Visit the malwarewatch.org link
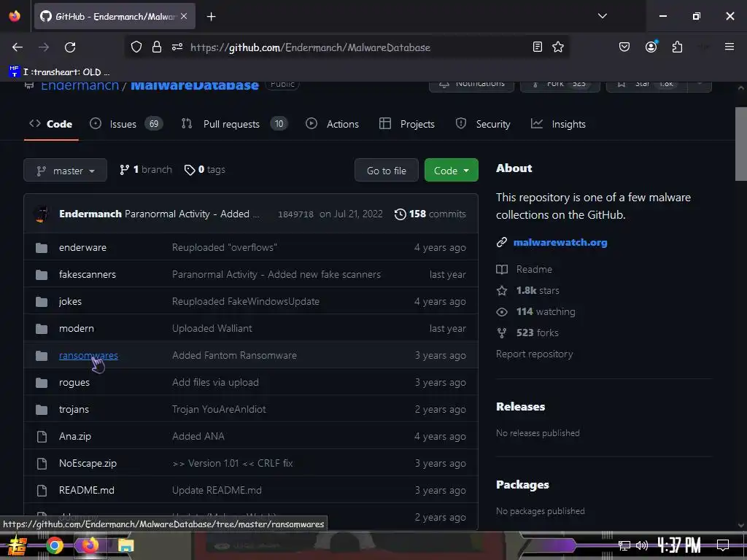Screen dimensions: 747x560 (x=560, y=242)
